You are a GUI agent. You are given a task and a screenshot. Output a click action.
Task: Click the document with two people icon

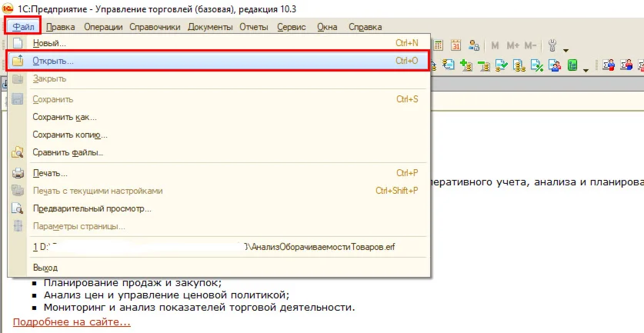555,65
